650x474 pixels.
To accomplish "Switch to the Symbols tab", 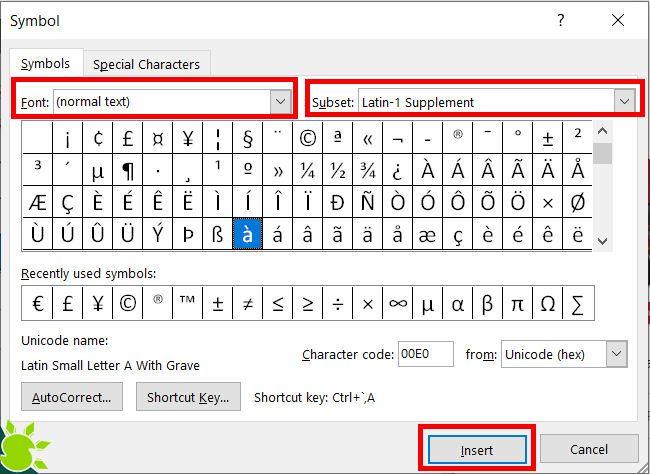I will 46,63.
